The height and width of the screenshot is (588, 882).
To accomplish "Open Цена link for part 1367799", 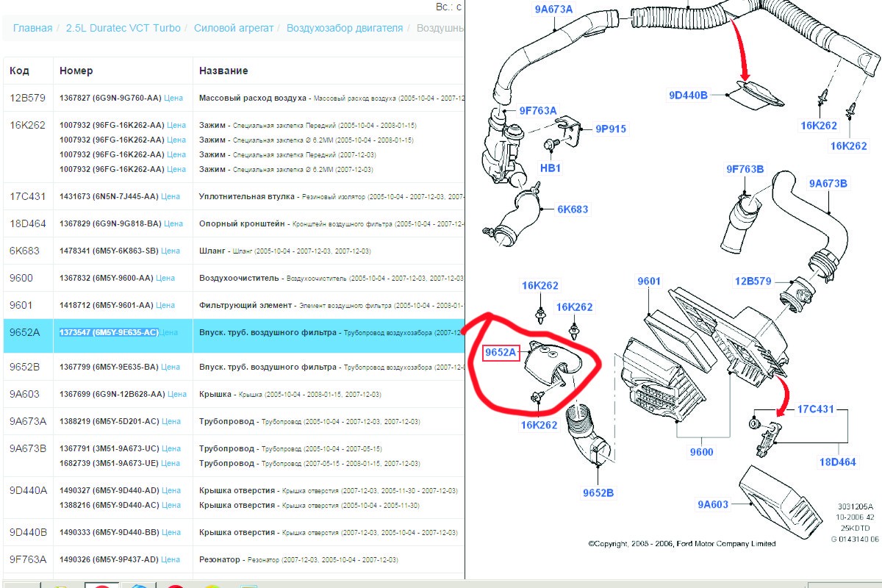I will 171,367.
